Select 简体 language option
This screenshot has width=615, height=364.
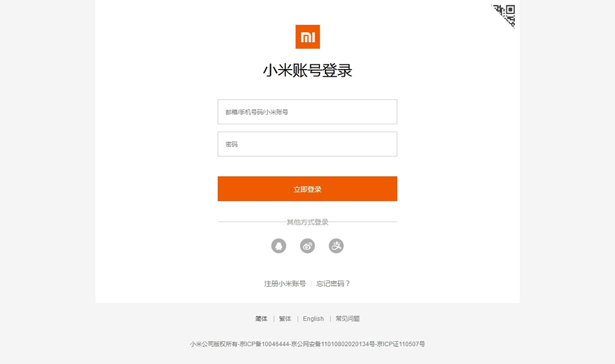[261, 318]
